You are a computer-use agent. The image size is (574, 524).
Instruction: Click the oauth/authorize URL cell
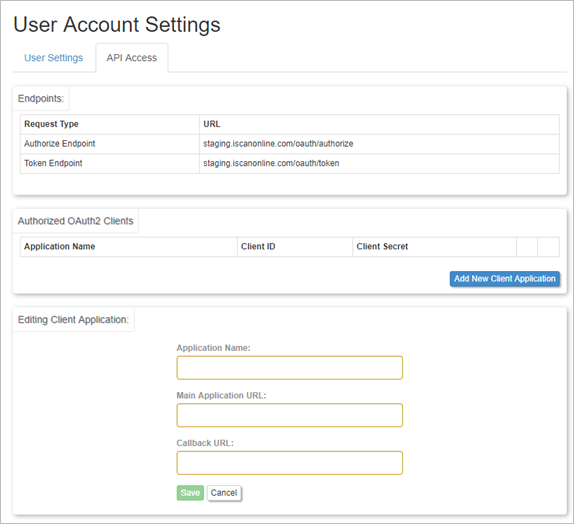click(379, 144)
